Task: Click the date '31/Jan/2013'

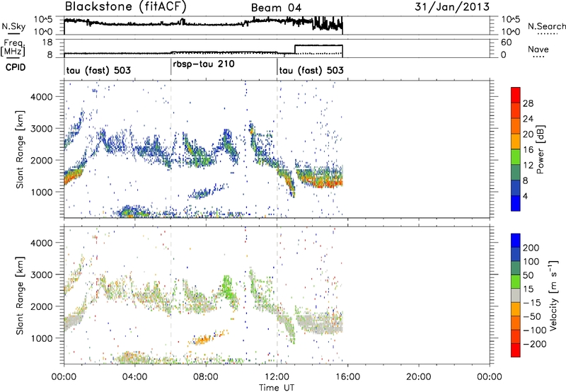Action: coord(452,6)
